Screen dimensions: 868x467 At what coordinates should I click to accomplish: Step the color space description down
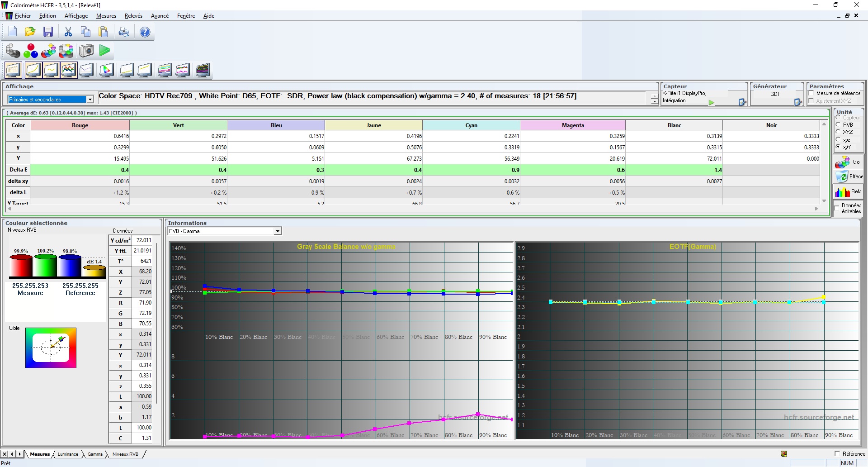click(654, 102)
